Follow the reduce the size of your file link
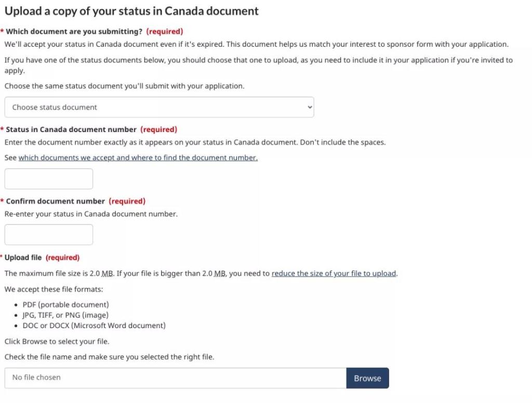The width and height of the screenshot is (532, 403). [x=334, y=273]
